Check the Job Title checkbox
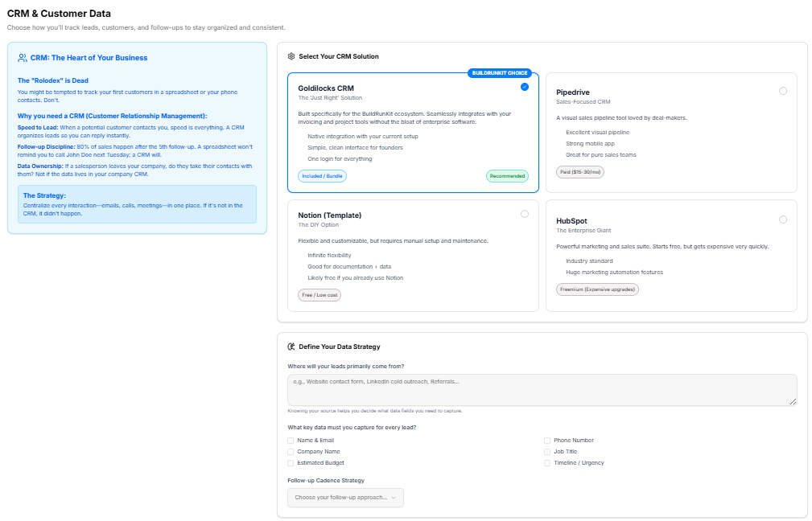Viewport: 812px width, 521px height. pos(547,452)
